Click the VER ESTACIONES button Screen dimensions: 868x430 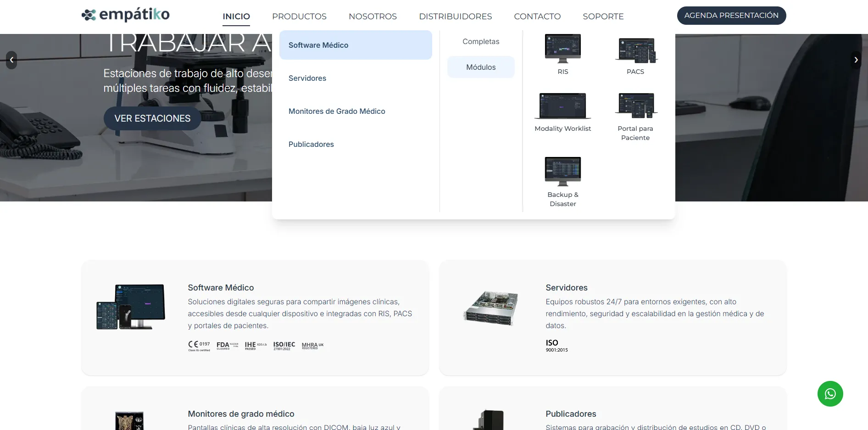(x=152, y=118)
